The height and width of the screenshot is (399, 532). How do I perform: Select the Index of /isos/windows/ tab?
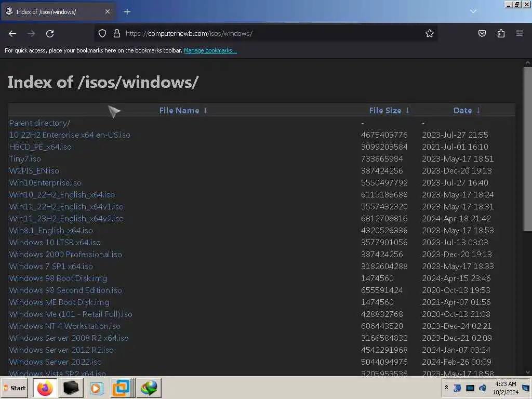pyautogui.click(x=58, y=12)
